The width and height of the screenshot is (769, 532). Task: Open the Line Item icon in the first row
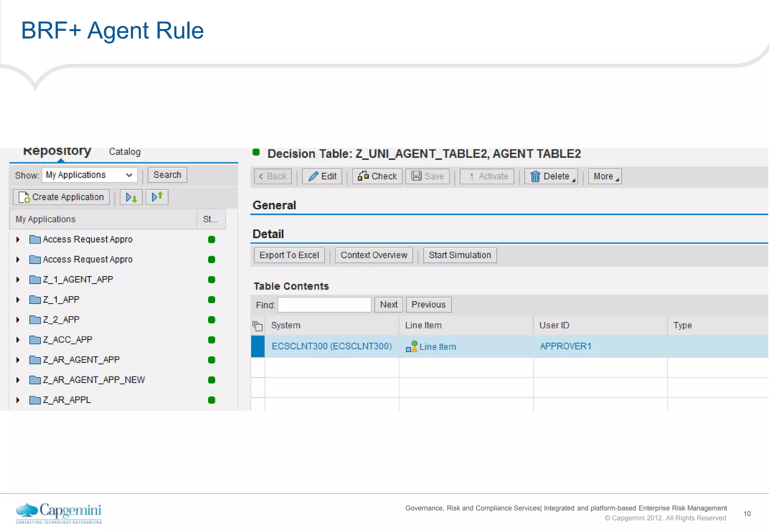[x=412, y=346]
